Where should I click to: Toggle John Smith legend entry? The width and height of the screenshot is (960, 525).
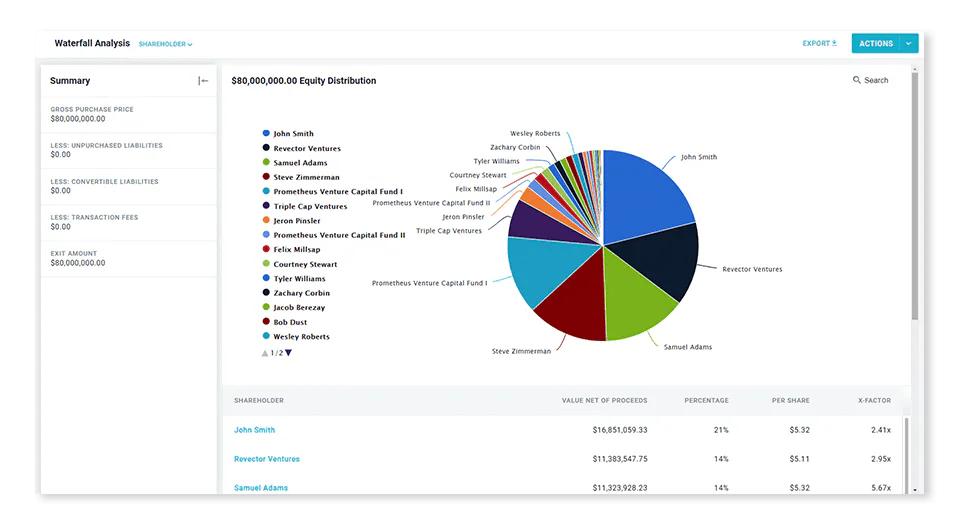[288, 133]
